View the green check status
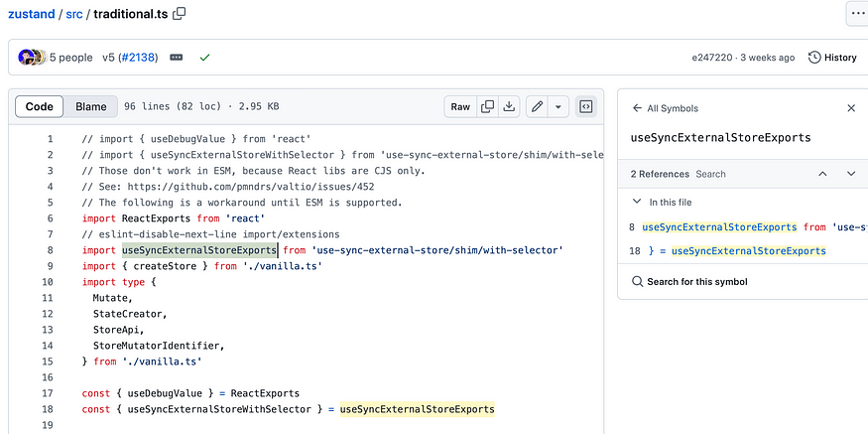The height and width of the screenshot is (434, 868). [204, 57]
